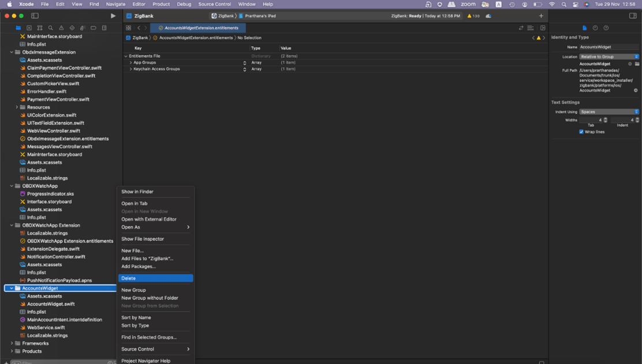Image resolution: width=642 pixels, height=364 pixels.
Task: Expand the Products group
Action: click(12, 351)
